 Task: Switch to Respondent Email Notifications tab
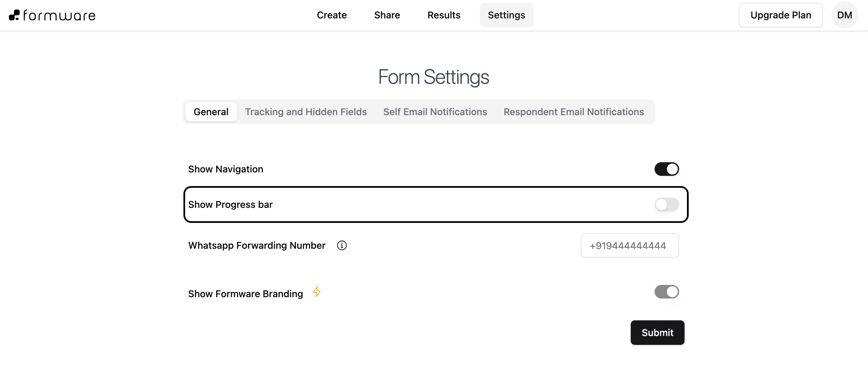pos(574,111)
